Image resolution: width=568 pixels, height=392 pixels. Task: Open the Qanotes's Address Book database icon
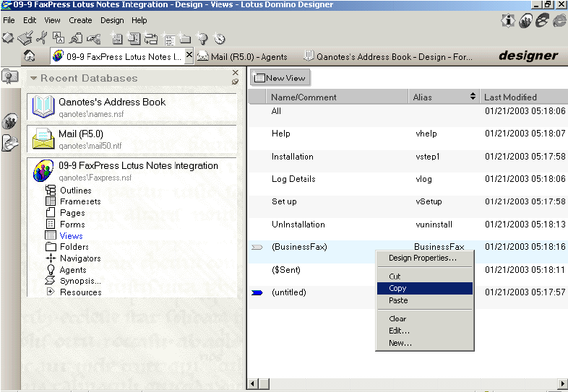coord(43,107)
